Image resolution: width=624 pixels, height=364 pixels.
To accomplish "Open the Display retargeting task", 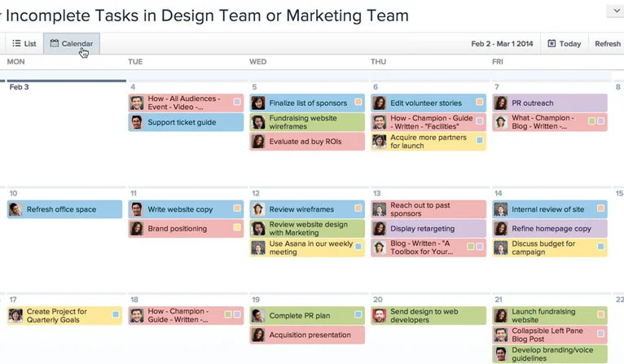I will point(428,229).
